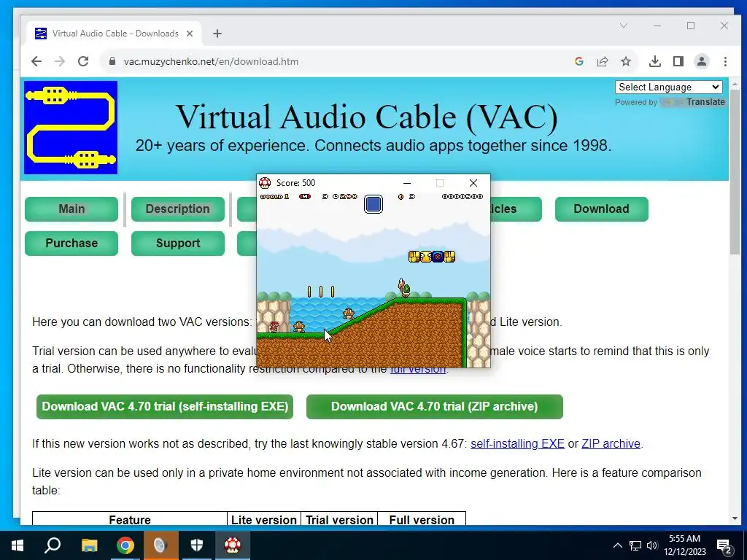Click the Full version table header

tap(422, 519)
